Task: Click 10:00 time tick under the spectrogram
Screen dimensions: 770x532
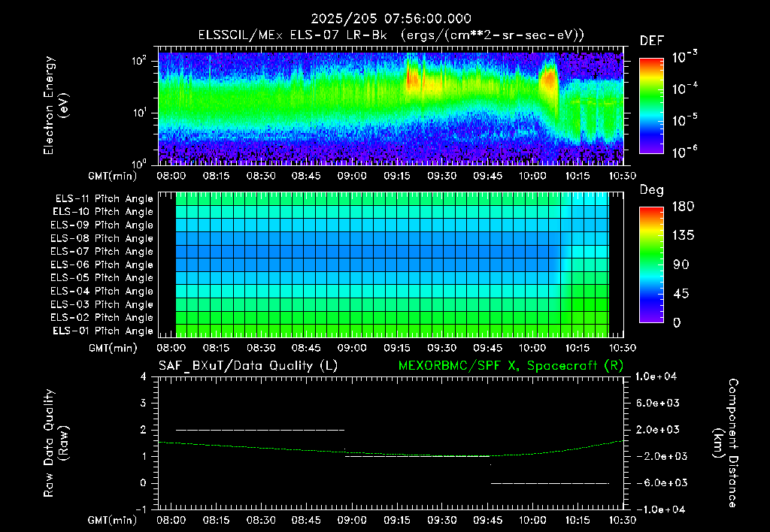Action: tap(532, 176)
